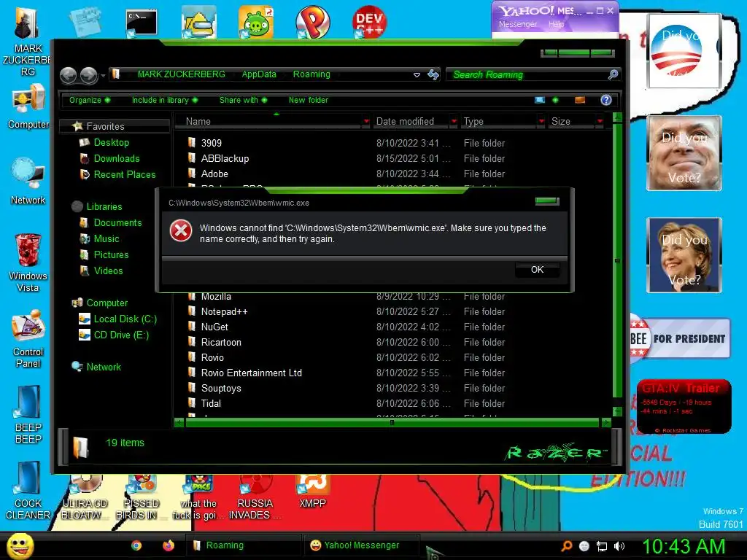Open the Organize menu

click(x=90, y=100)
